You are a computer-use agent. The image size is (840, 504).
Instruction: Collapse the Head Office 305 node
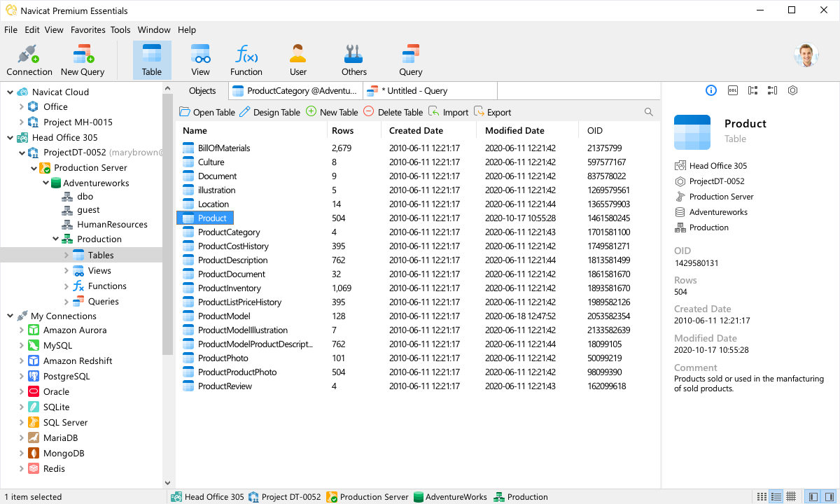[10, 138]
